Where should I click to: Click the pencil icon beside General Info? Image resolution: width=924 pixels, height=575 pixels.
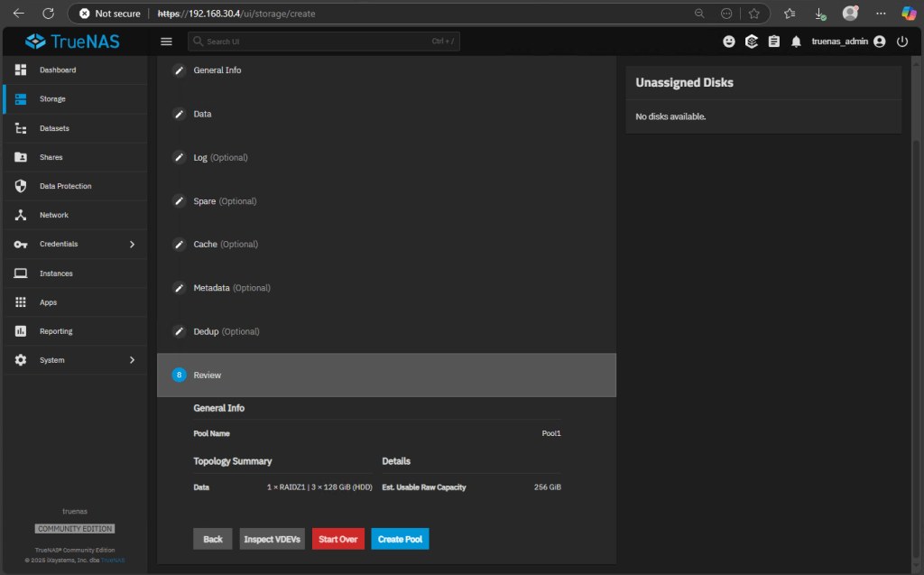coord(179,70)
